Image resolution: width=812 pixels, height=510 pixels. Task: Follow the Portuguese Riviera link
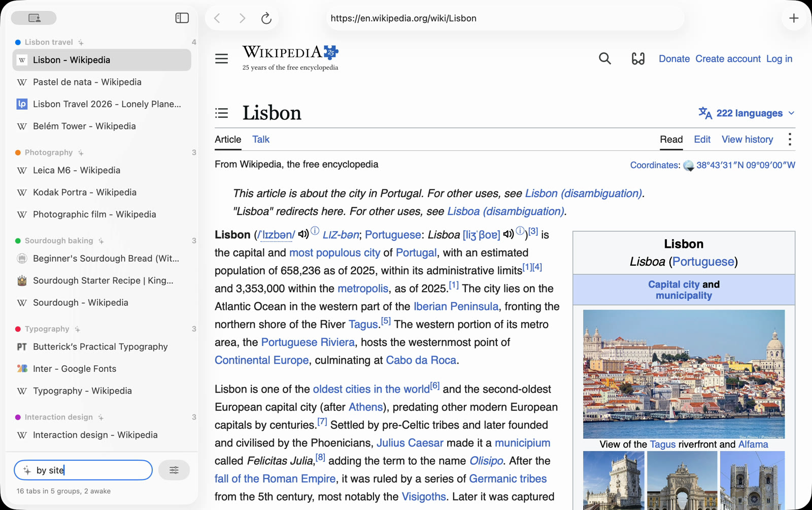[x=308, y=342]
